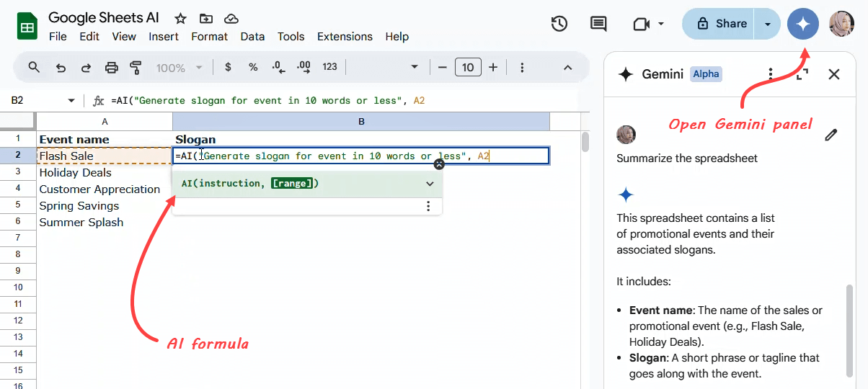Open the Name box dropdown arrow

(x=71, y=101)
